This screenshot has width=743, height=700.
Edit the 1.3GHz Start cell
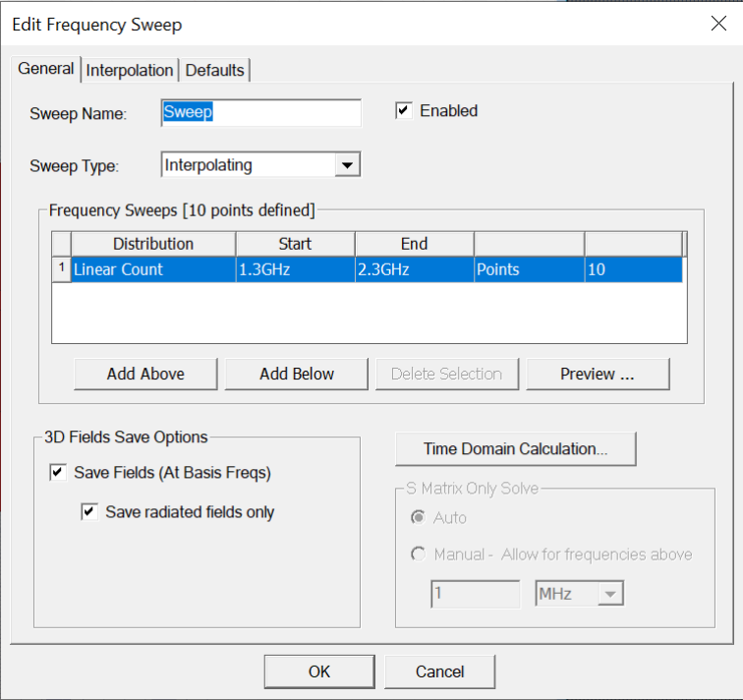point(294,269)
